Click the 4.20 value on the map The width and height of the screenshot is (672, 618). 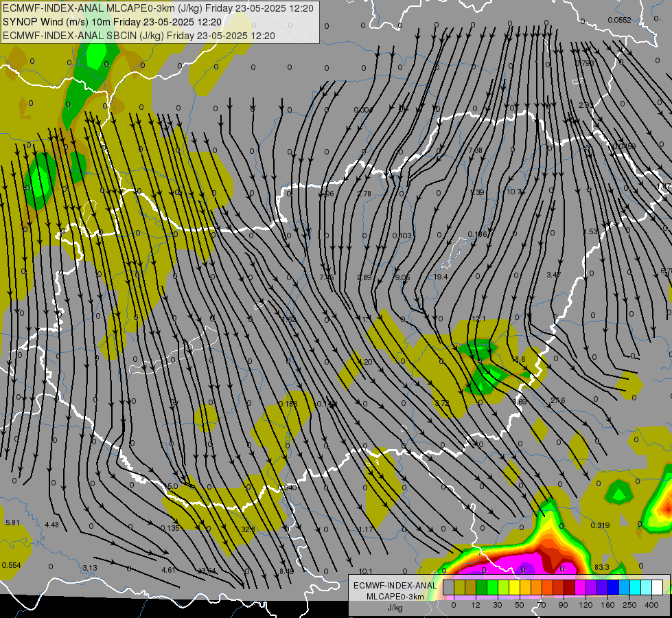(364, 362)
